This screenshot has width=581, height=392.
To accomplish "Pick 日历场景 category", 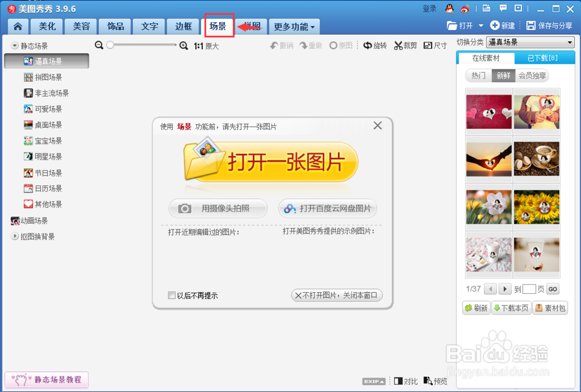I will 43,189.
